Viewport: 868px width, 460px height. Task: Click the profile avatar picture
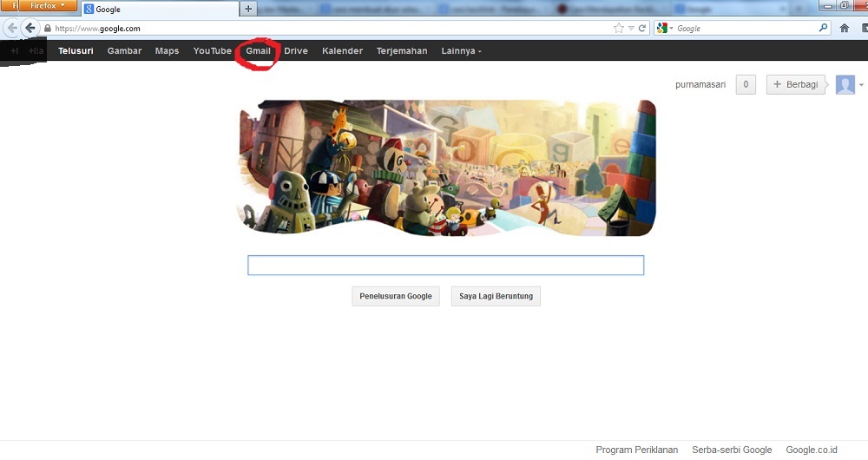(845, 85)
